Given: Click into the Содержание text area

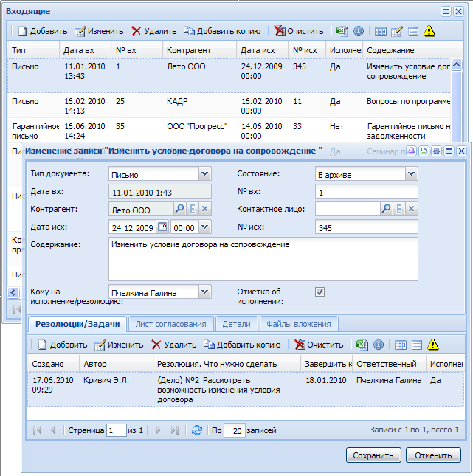Looking at the screenshot, I should (263, 258).
